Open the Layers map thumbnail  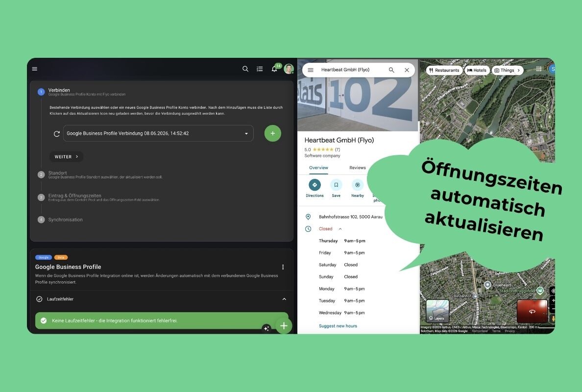[437, 311]
